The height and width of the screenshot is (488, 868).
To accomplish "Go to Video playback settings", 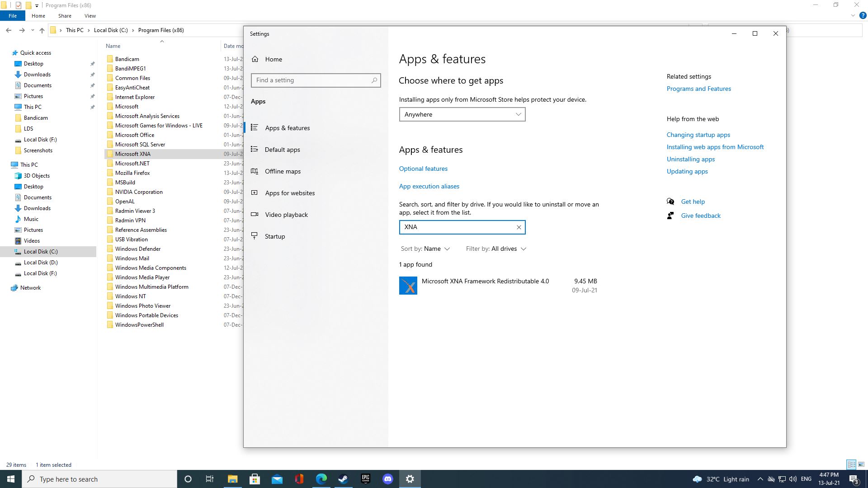I will click(286, 215).
